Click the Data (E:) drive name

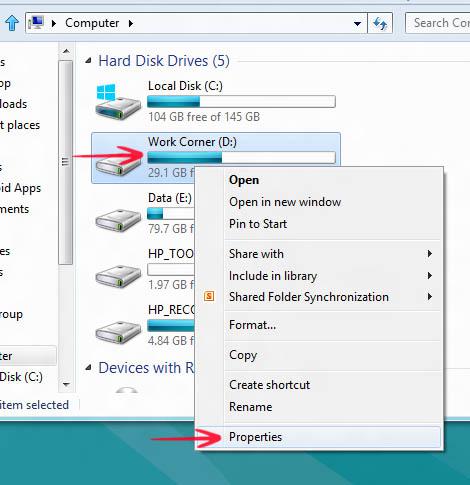(170, 198)
